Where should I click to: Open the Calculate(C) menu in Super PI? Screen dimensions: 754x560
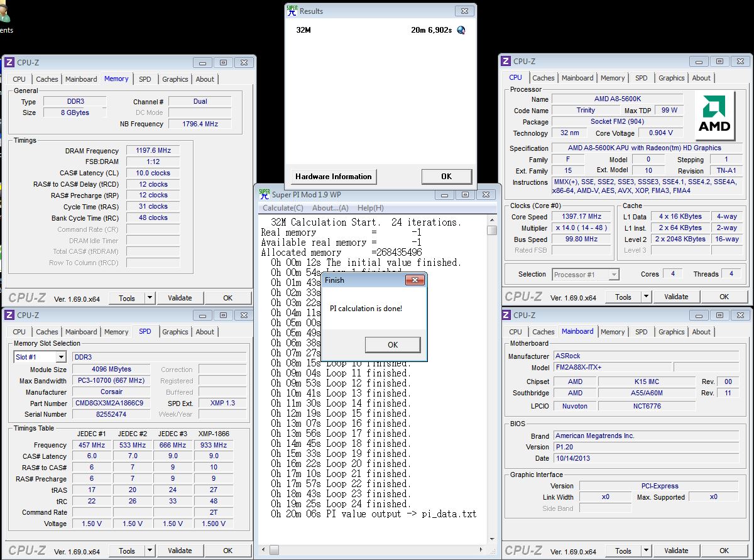click(283, 208)
